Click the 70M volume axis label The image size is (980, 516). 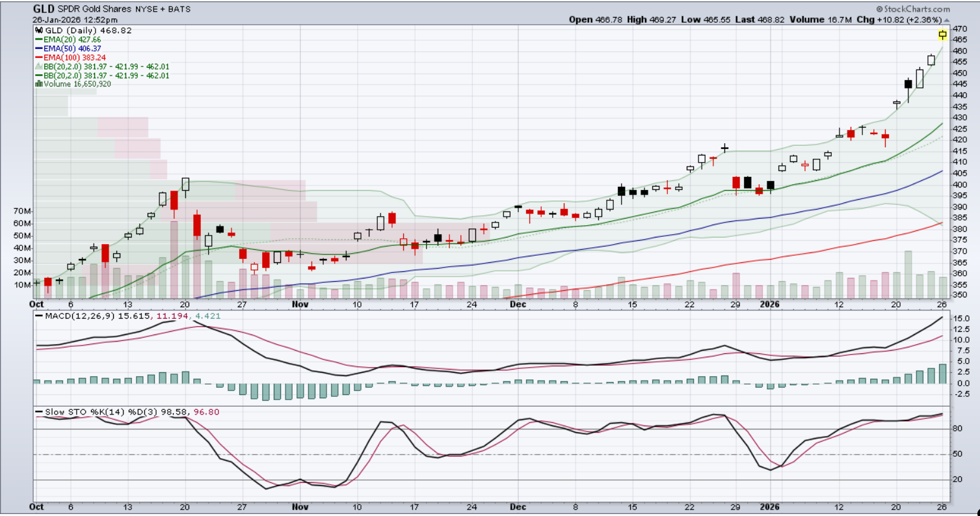point(22,211)
